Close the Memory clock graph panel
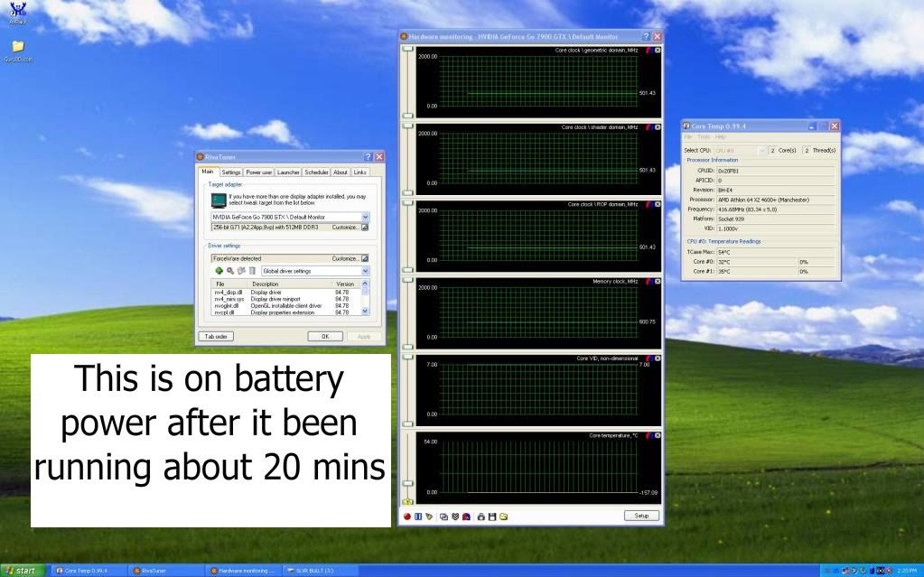This screenshot has height=577, width=924. point(658,281)
